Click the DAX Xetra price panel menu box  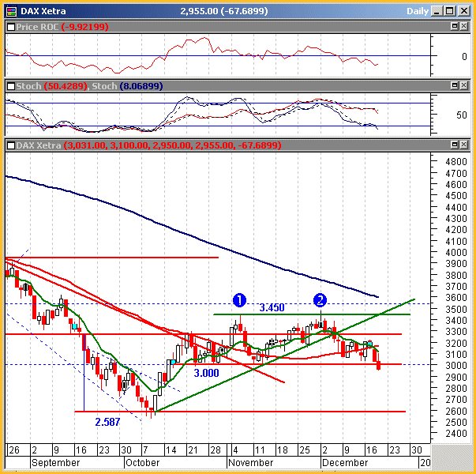11,145
